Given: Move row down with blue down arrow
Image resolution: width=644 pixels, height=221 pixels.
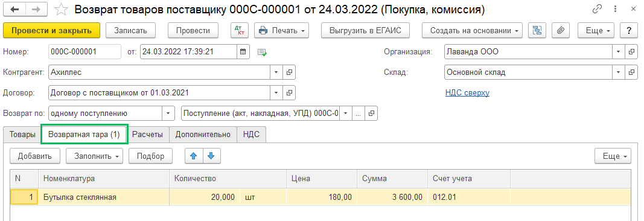Looking at the screenshot, I should [211, 156].
